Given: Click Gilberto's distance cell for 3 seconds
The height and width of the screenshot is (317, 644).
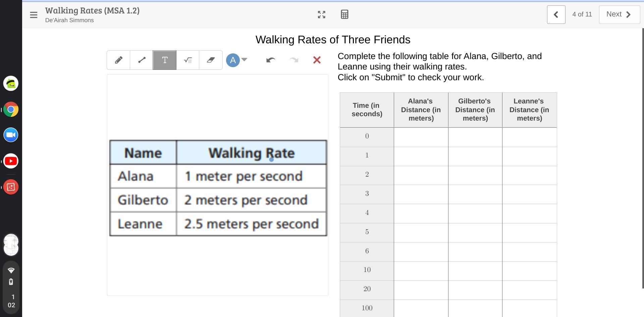Looking at the screenshot, I should pos(475,194).
